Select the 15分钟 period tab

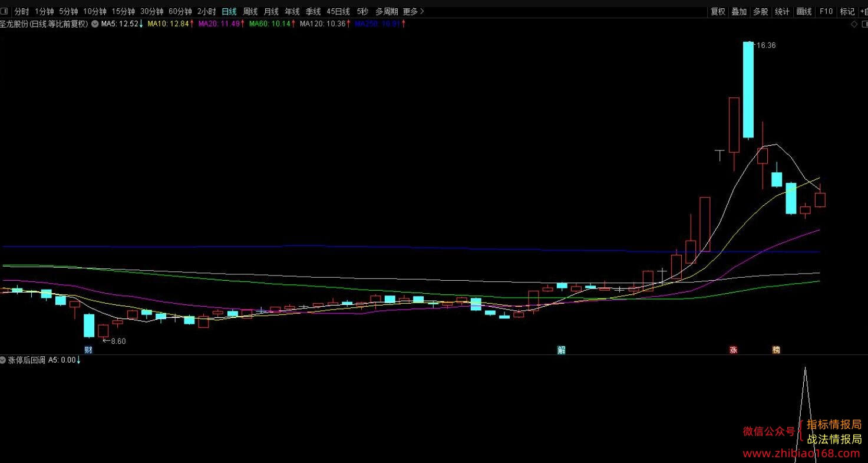(x=123, y=11)
